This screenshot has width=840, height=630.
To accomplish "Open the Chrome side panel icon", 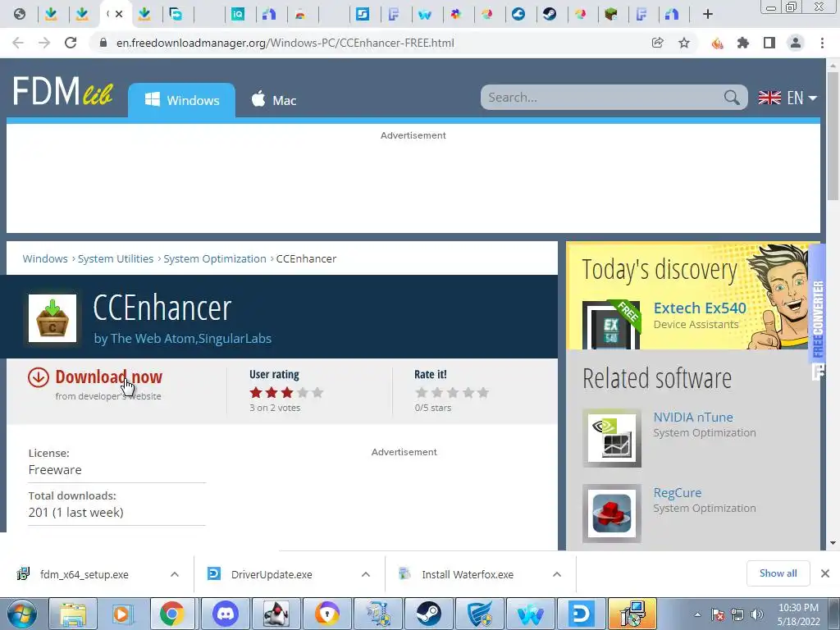I will 769,43.
